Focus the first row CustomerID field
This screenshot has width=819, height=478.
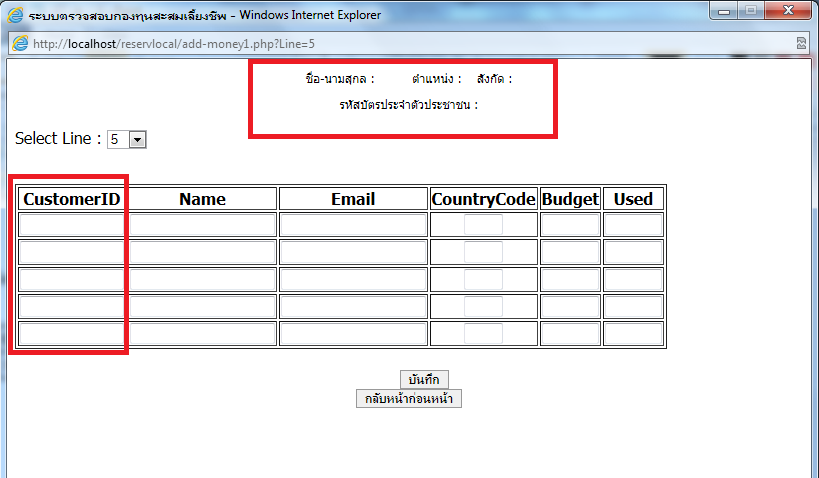pos(72,225)
